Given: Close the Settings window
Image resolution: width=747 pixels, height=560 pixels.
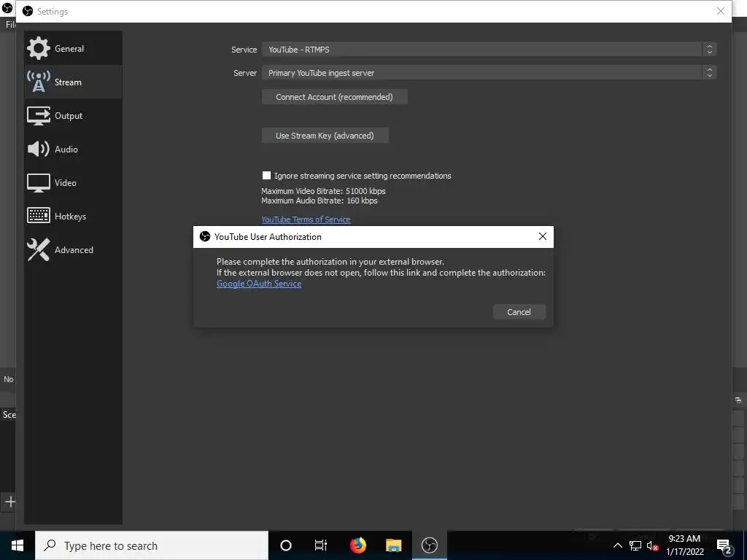Looking at the screenshot, I should 720,11.
